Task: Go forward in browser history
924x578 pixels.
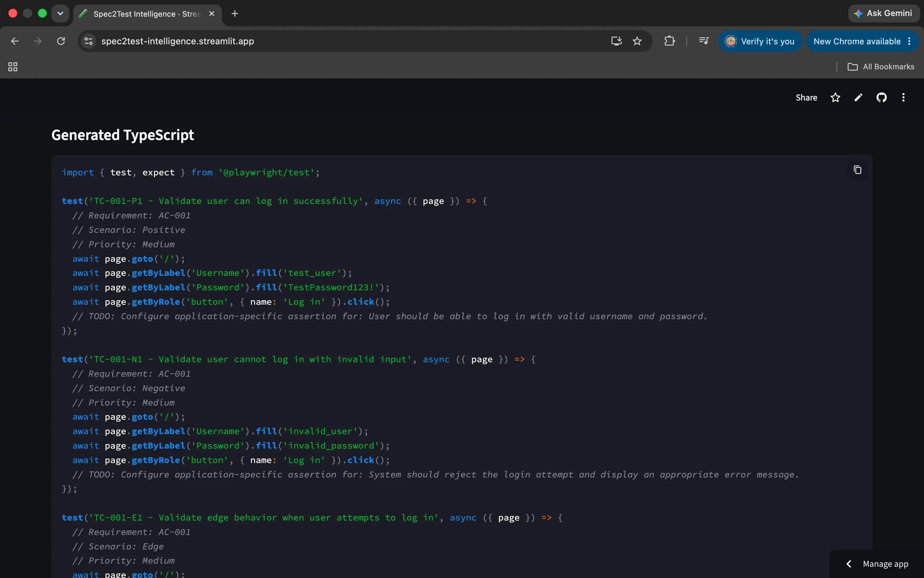Action: (x=38, y=41)
